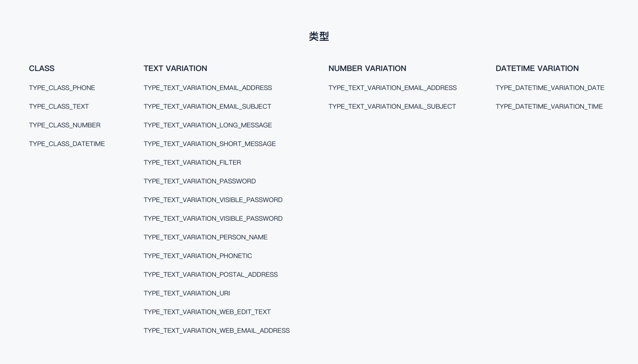This screenshot has height=364, width=638.
Task: Click TYPE_DATETIME_VARIATION_TIME entry
Action: point(549,107)
